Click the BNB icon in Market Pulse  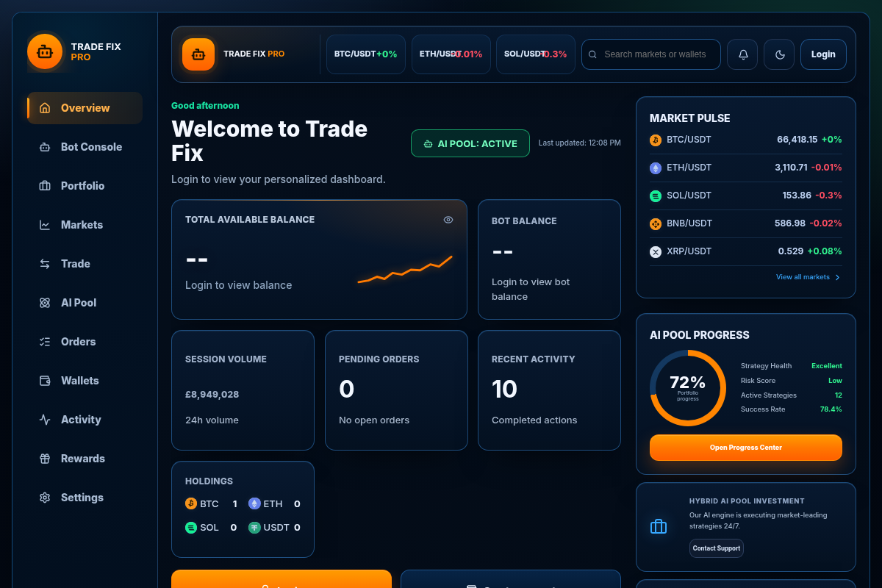click(656, 223)
